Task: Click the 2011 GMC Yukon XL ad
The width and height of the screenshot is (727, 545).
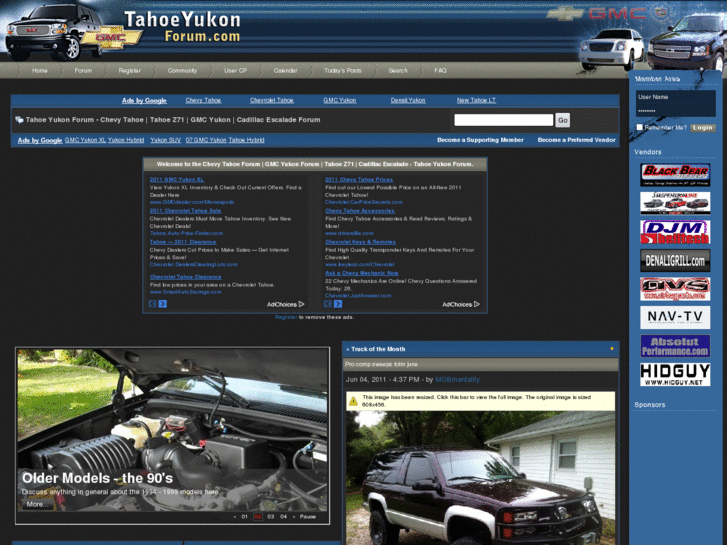Action: [x=177, y=180]
